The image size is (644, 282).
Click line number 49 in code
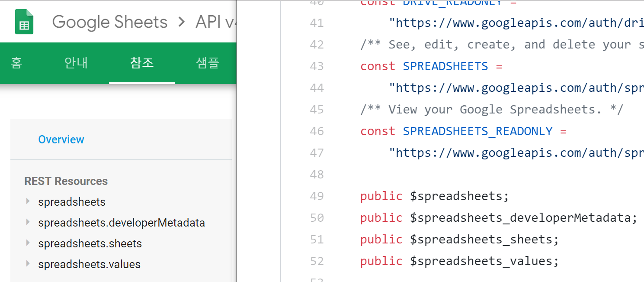[x=317, y=196]
